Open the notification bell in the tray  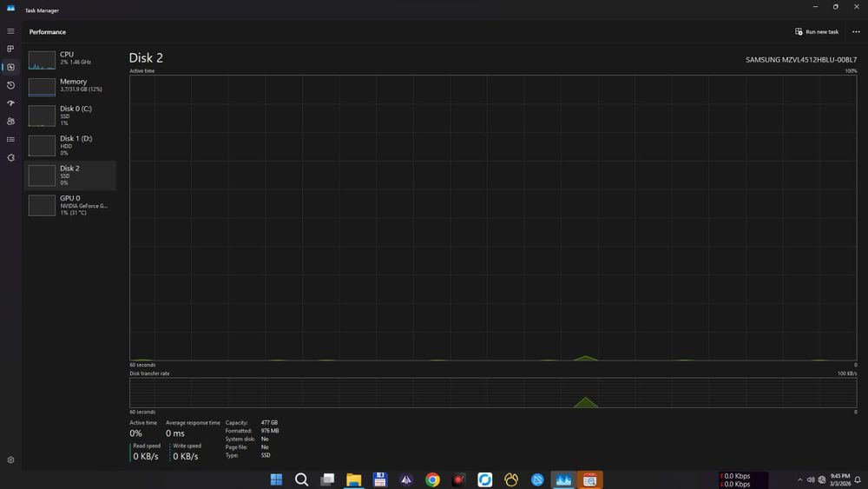point(858,479)
